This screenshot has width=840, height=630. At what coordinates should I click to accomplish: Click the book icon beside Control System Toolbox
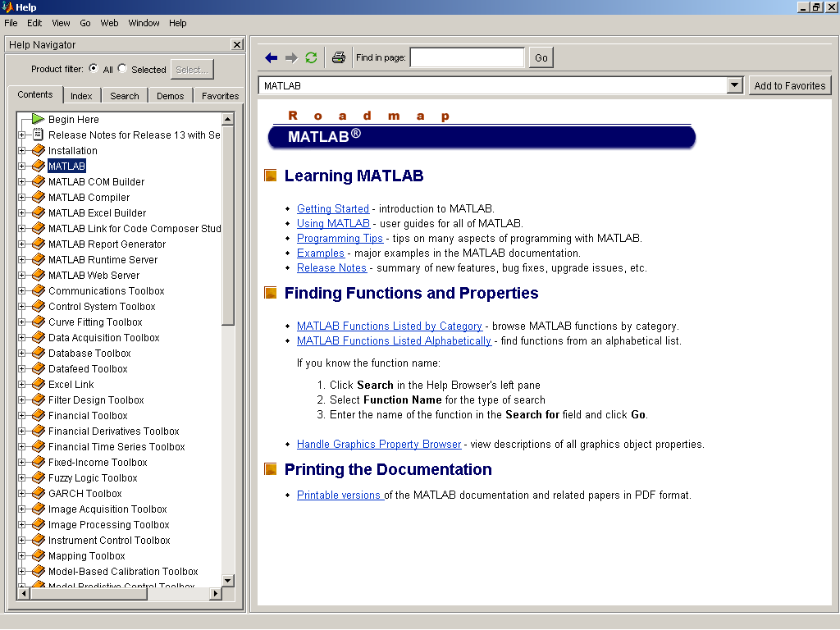38,305
